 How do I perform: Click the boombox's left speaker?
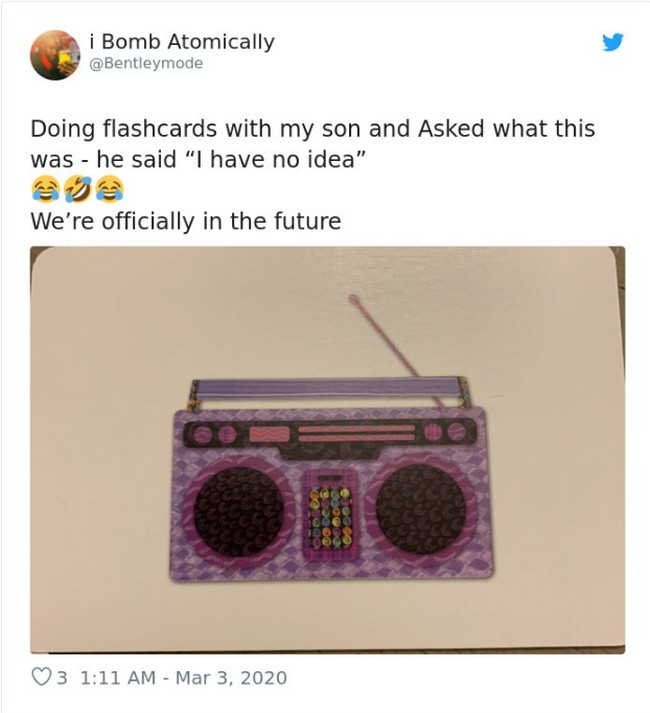click(238, 512)
